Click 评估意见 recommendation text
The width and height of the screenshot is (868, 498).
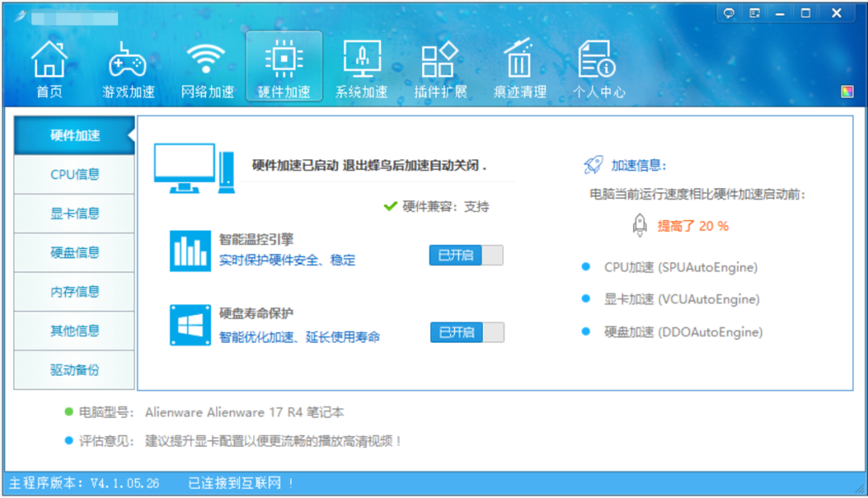point(240,441)
